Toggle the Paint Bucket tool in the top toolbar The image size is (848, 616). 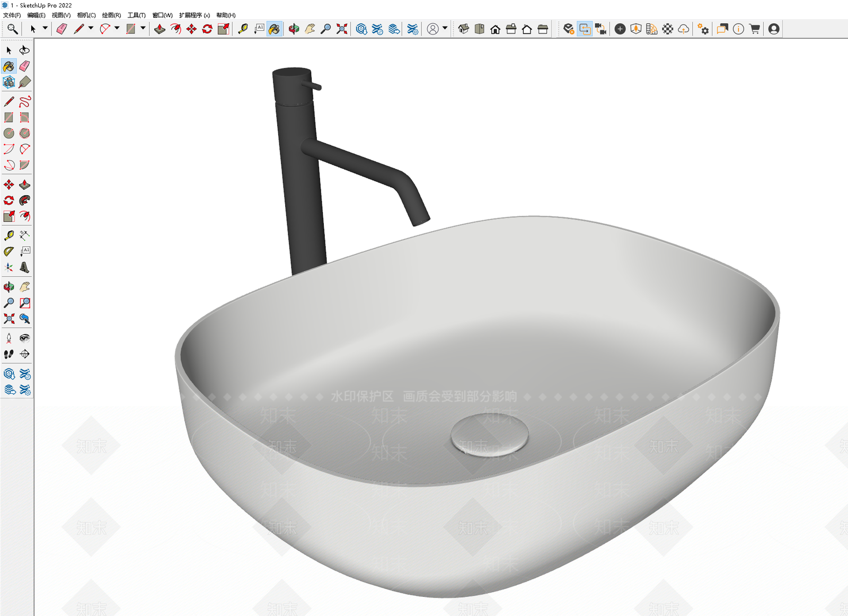275,29
